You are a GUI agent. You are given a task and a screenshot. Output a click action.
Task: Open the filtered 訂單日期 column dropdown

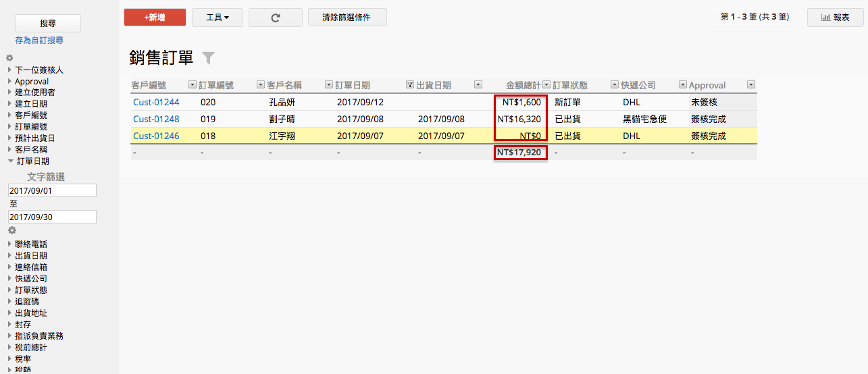click(409, 85)
